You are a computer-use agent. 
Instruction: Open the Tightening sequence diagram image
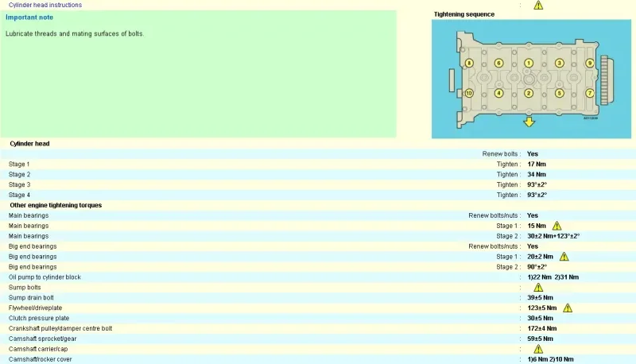pos(531,79)
